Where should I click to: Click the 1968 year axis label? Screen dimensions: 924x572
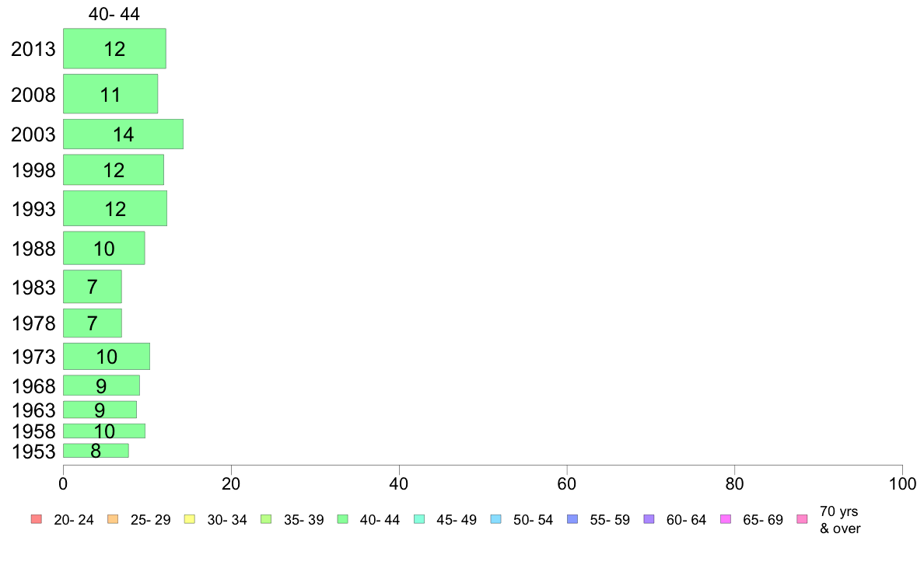point(33,386)
